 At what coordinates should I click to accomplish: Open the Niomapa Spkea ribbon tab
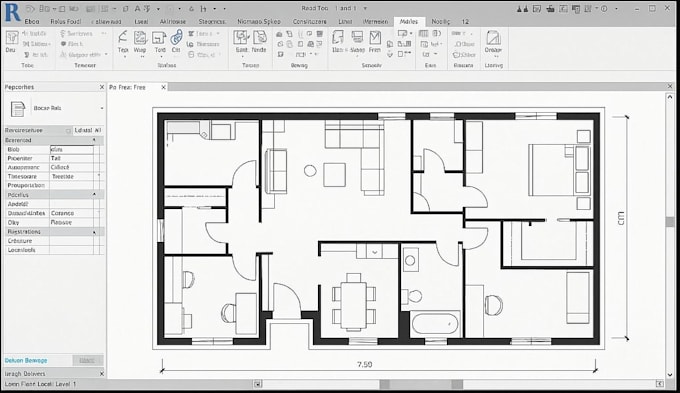(258, 21)
